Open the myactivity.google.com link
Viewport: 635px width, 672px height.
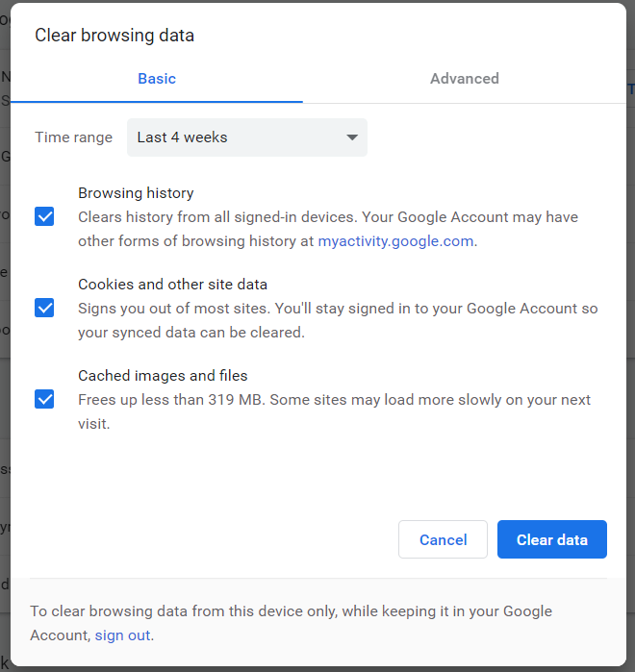pos(395,241)
